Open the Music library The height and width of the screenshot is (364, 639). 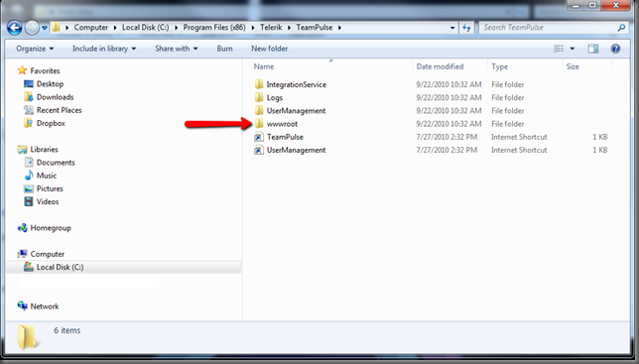pyautogui.click(x=47, y=176)
